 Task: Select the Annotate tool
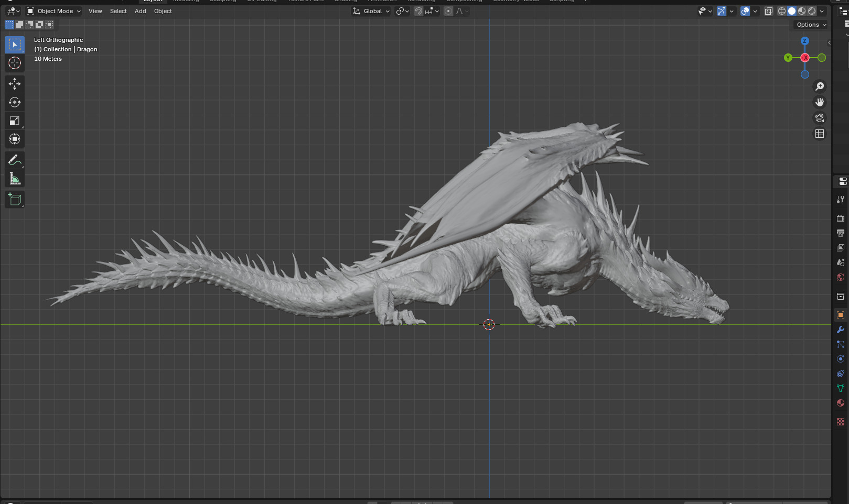[x=15, y=160]
